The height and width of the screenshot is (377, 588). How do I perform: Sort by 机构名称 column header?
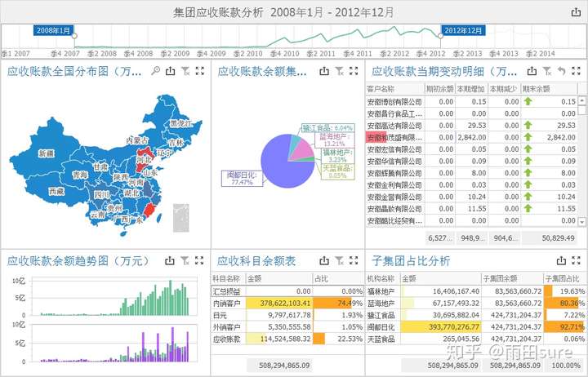383,278
